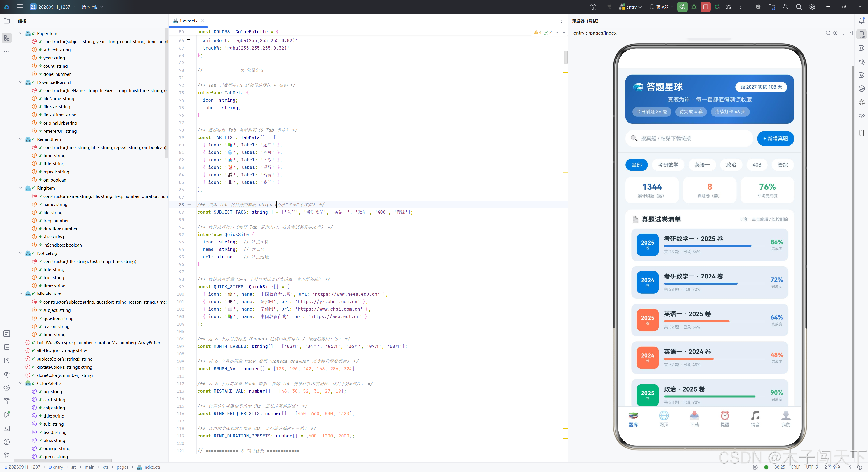The image size is (868, 472).
Task: Open IDE settings gear in title bar
Action: pos(812,7)
